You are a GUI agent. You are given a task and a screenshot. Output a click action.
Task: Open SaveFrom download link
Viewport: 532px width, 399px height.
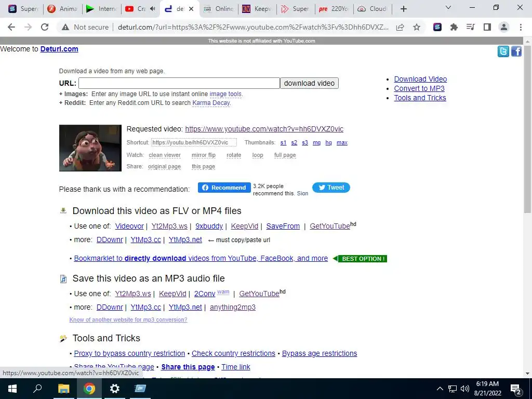click(283, 227)
